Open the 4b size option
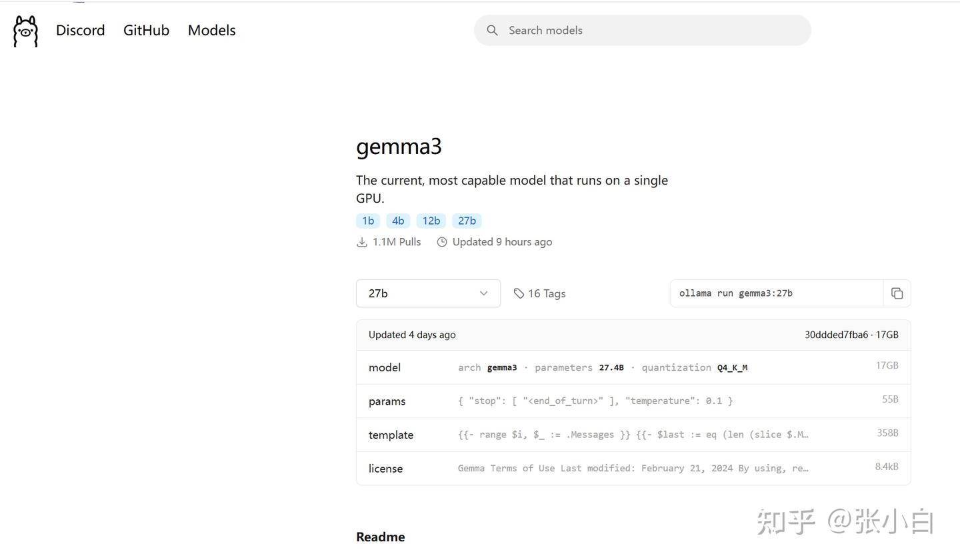960x560 pixels. click(398, 221)
